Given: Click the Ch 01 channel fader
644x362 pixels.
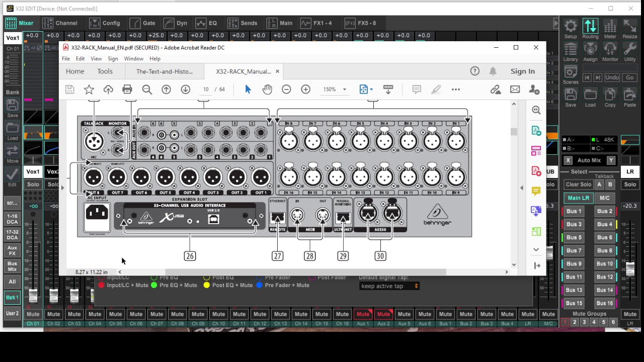Looking at the screenshot, I should tap(33, 296).
